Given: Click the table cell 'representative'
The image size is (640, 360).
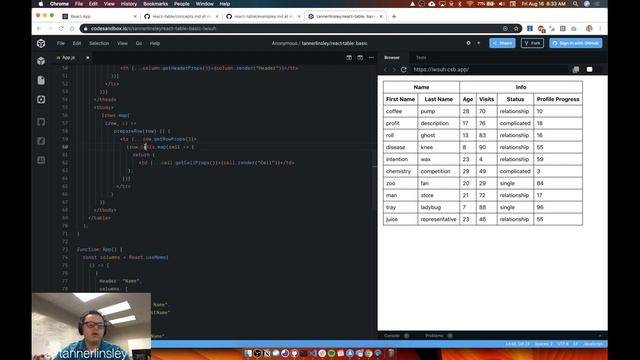Looking at the screenshot, I should (438, 219).
